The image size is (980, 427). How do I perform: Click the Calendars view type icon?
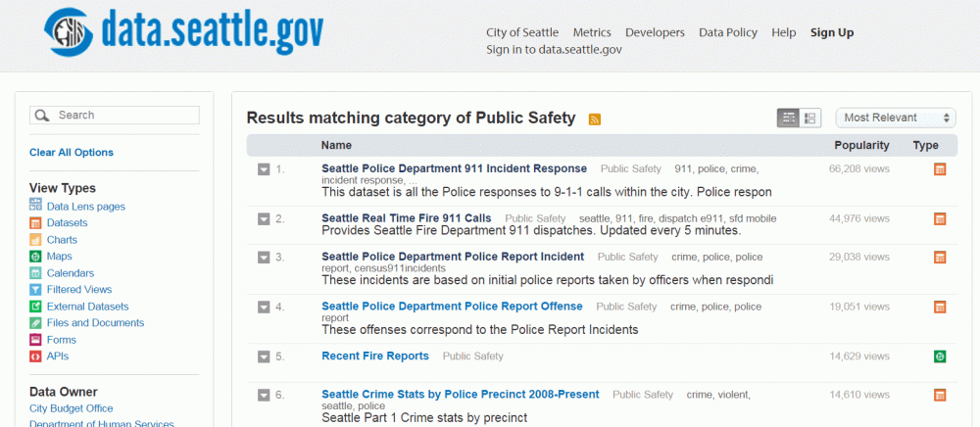coord(36,272)
